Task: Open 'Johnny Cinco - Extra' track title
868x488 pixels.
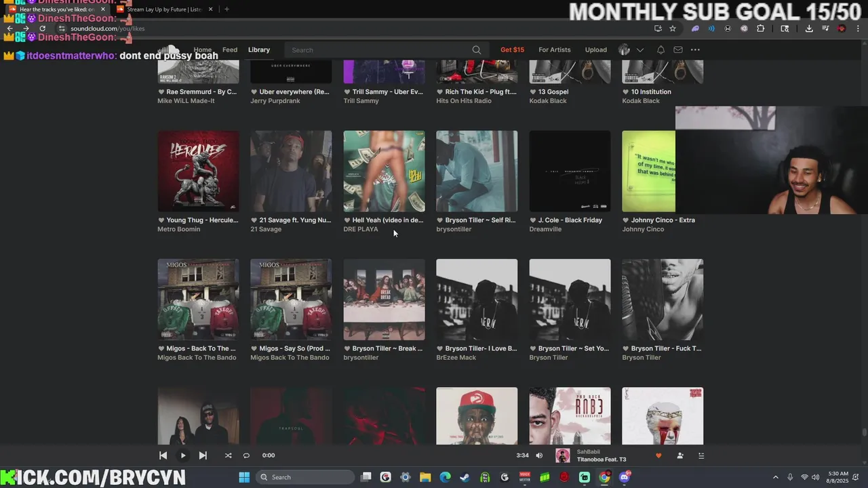Action: (663, 220)
